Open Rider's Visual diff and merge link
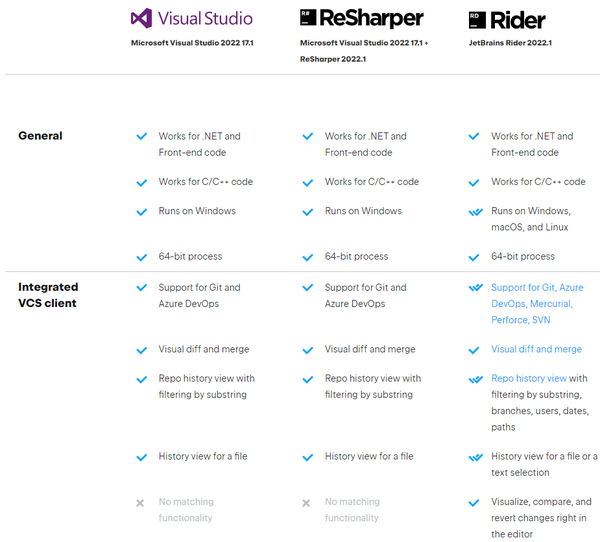The image size is (600, 542). point(536,349)
